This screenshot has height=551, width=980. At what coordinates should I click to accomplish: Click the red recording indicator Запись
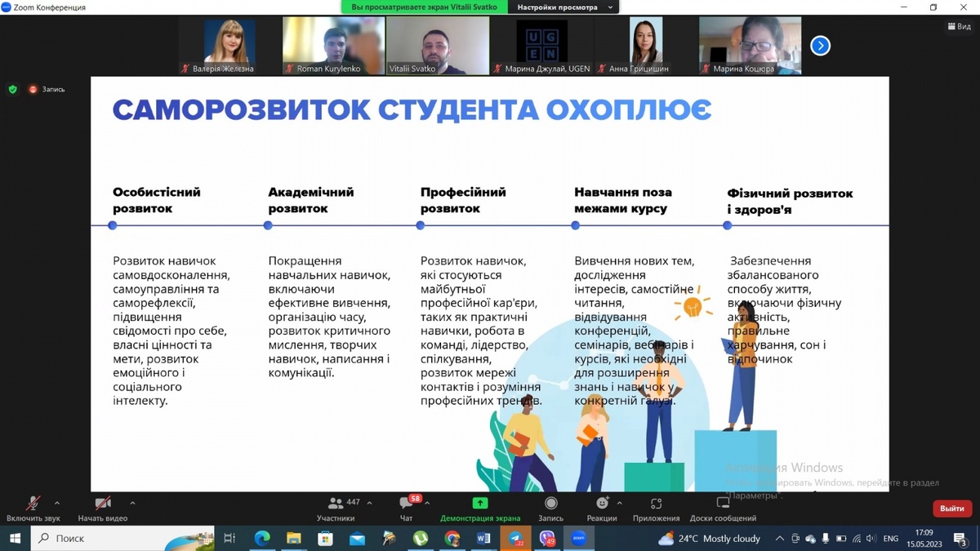click(x=47, y=89)
